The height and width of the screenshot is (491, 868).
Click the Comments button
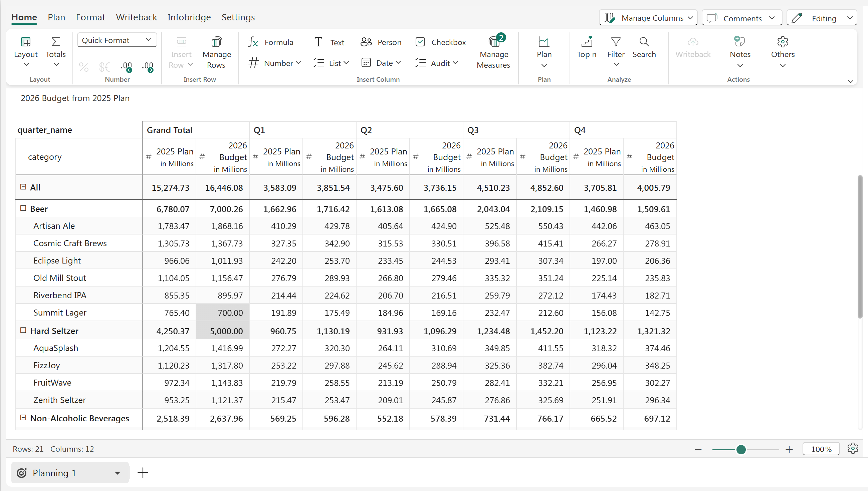pos(741,18)
